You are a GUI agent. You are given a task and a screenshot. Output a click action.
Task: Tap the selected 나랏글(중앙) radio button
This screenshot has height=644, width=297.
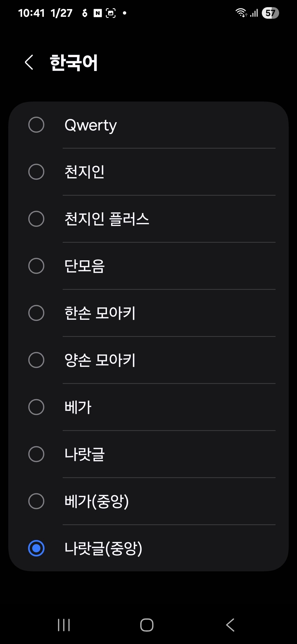pos(36,548)
